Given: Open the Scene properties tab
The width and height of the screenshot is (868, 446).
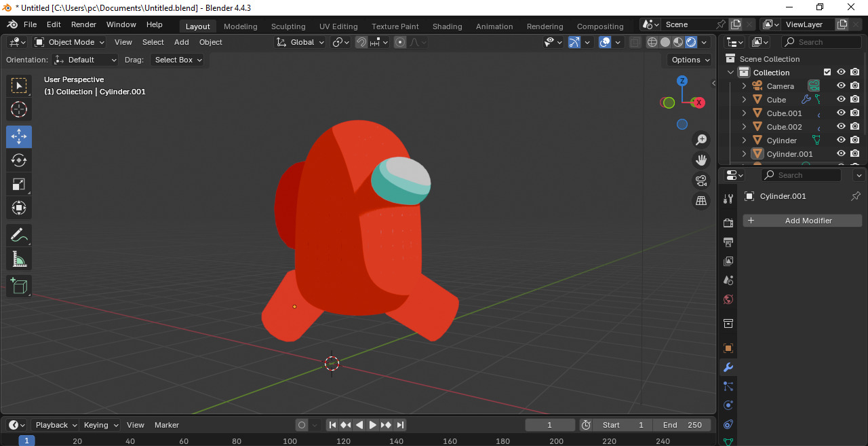Looking at the screenshot, I should tap(728, 280).
